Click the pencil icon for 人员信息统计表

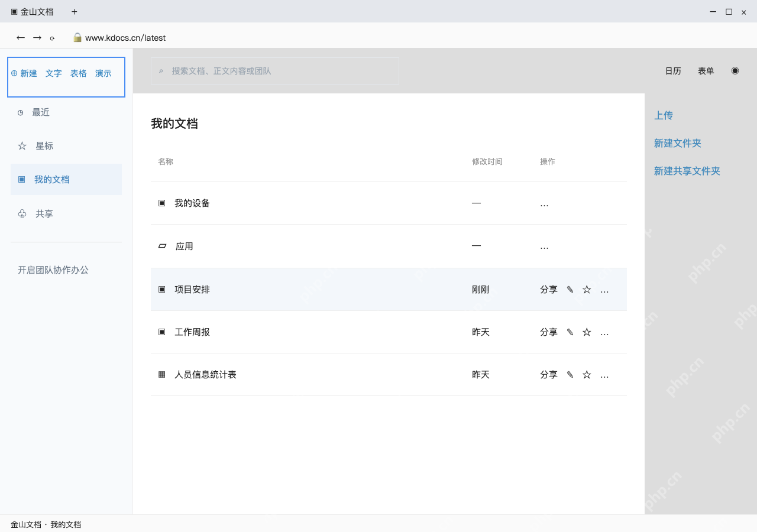click(x=570, y=375)
